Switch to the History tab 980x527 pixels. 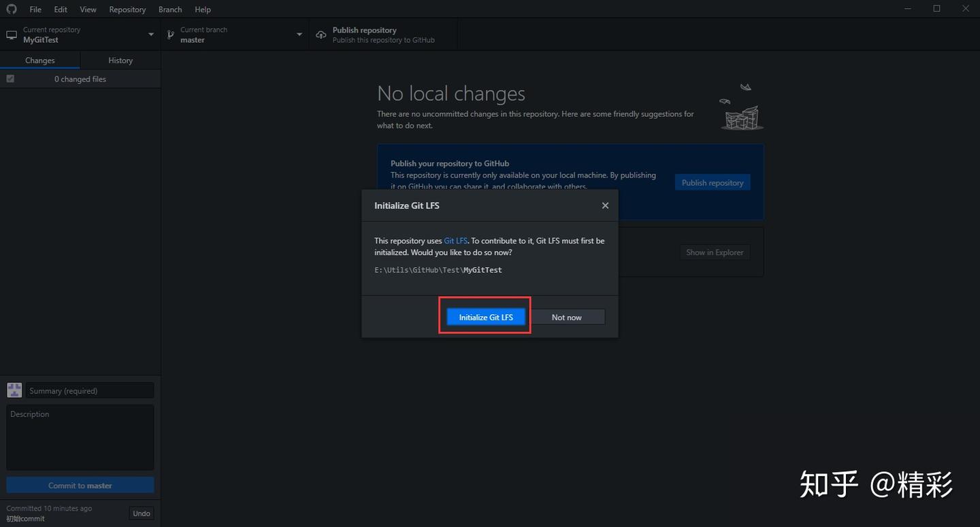pyautogui.click(x=120, y=60)
